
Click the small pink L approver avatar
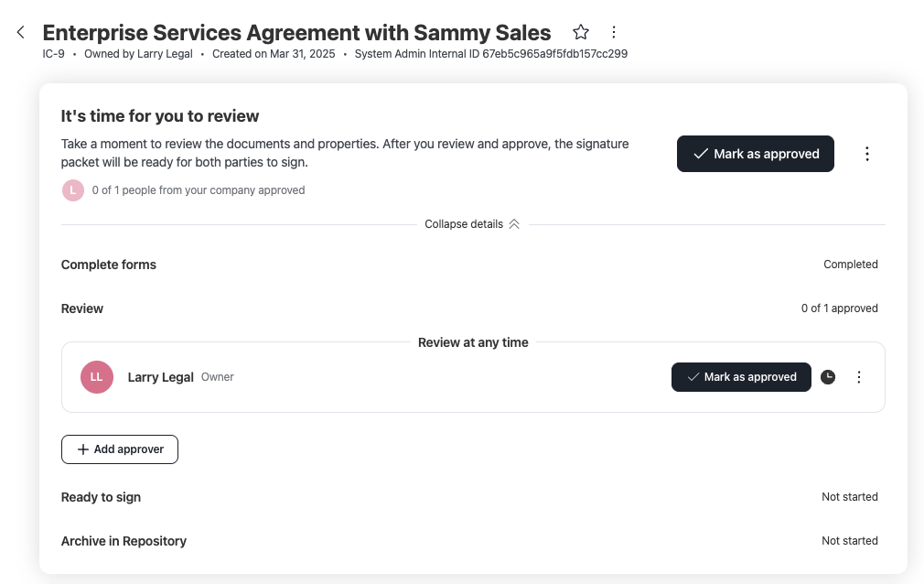[x=73, y=190]
